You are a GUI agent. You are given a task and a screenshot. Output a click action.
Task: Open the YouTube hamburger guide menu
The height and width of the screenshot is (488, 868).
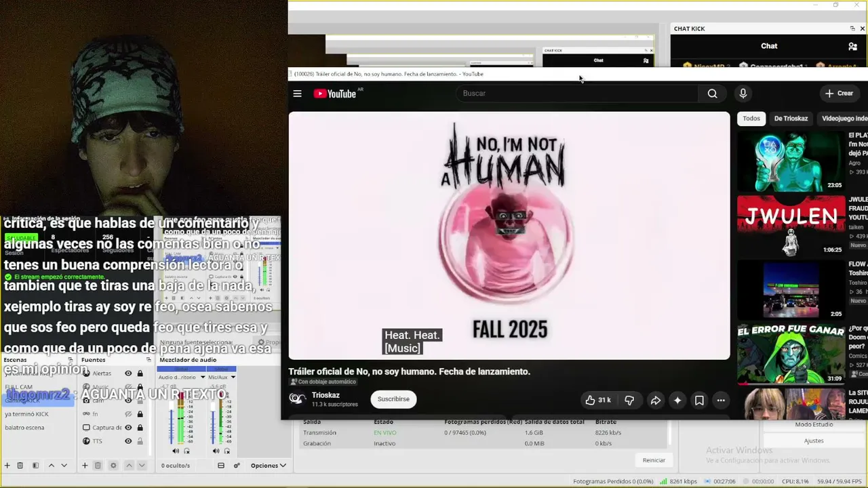pos(297,94)
